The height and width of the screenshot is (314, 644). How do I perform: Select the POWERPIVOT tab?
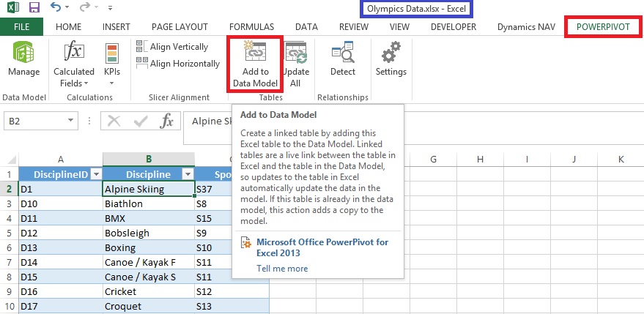pos(603,27)
